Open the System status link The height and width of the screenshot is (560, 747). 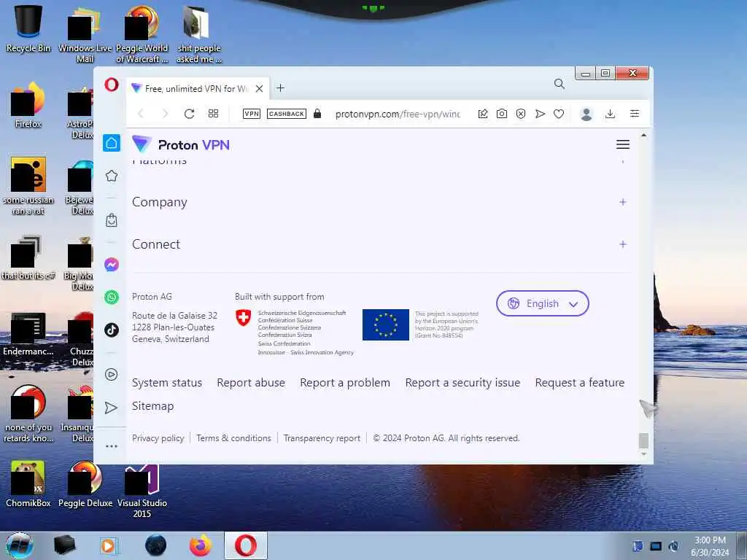click(x=167, y=383)
